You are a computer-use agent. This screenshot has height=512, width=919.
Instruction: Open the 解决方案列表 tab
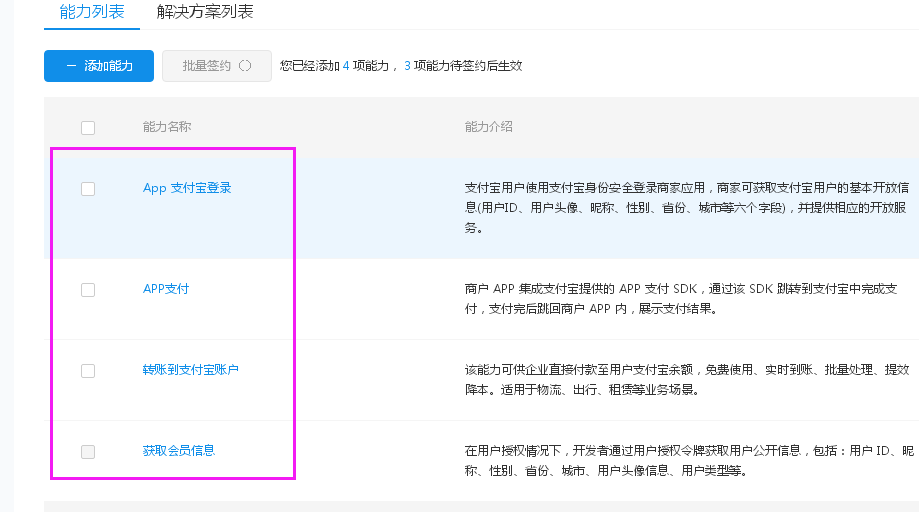pos(205,12)
